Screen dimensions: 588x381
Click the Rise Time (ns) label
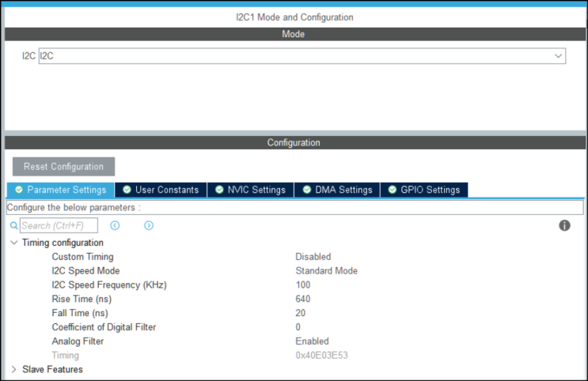(82, 299)
